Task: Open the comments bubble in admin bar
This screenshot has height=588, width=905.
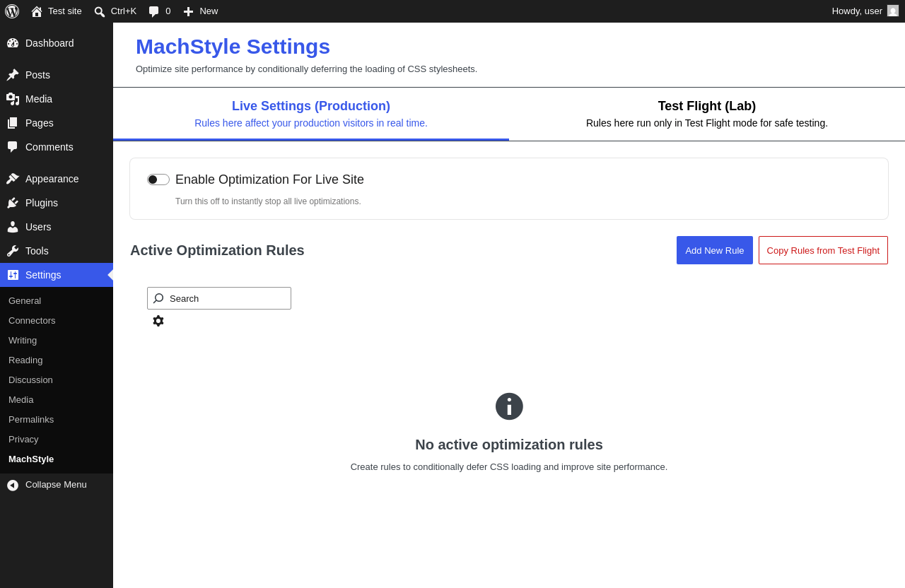Action: (x=159, y=11)
